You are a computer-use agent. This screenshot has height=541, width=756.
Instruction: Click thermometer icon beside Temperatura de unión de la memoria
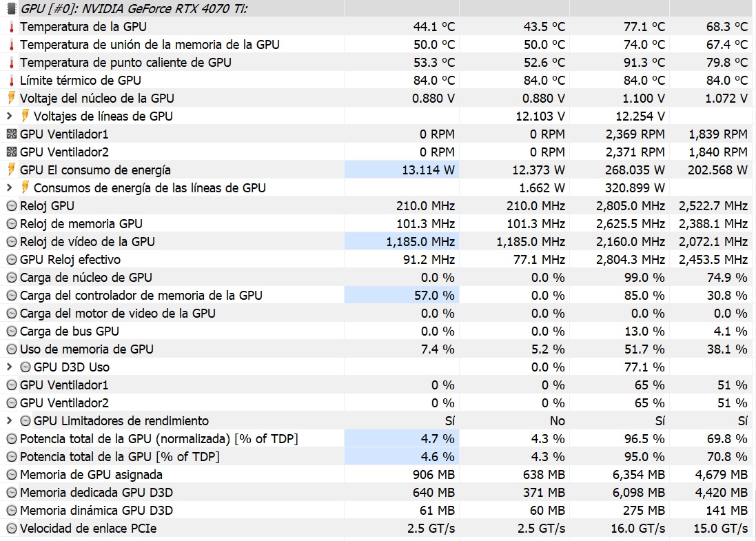click(x=12, y=44)
